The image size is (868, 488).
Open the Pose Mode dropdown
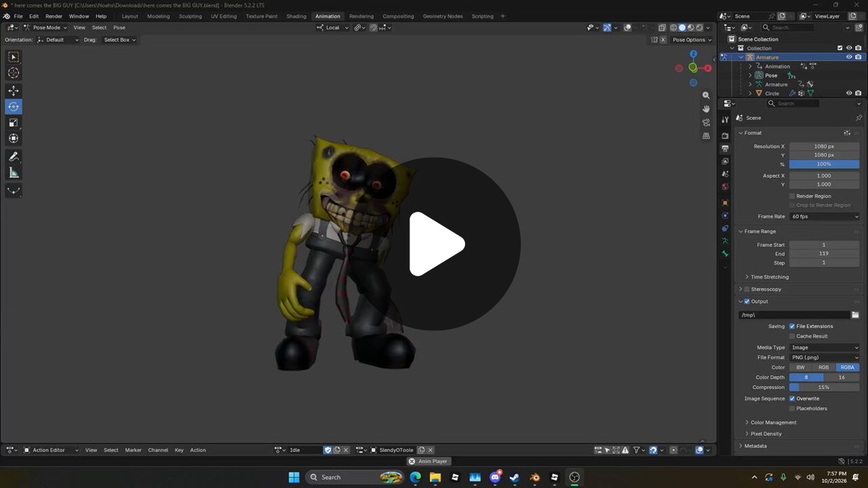[46, 27]
